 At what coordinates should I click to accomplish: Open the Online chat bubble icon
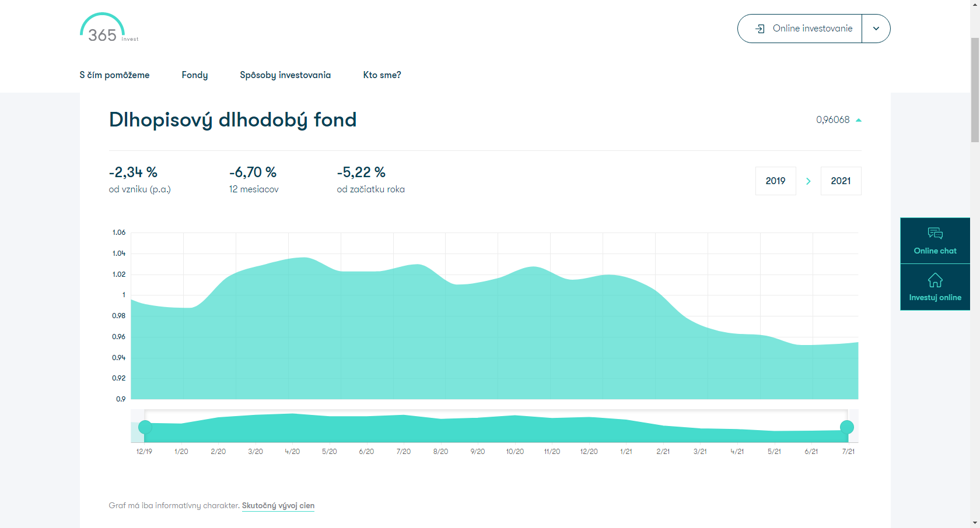pos(935,234)
